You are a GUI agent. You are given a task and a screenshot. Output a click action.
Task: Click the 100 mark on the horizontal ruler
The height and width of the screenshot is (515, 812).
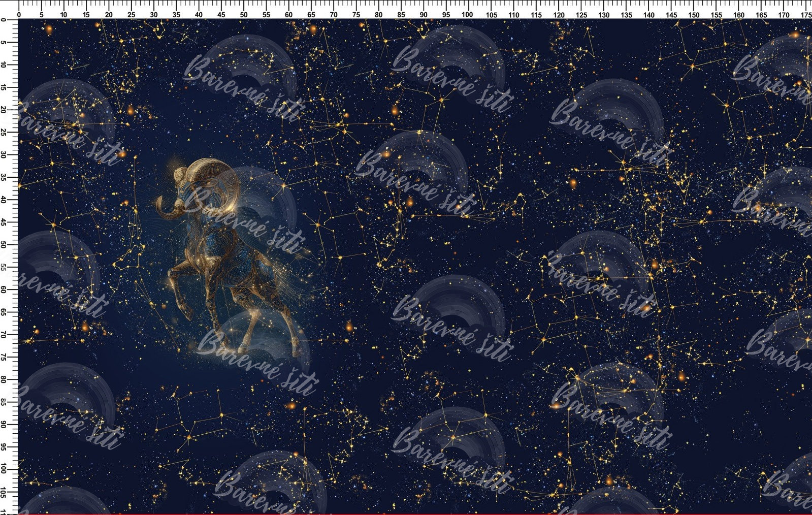pos(467,15)
